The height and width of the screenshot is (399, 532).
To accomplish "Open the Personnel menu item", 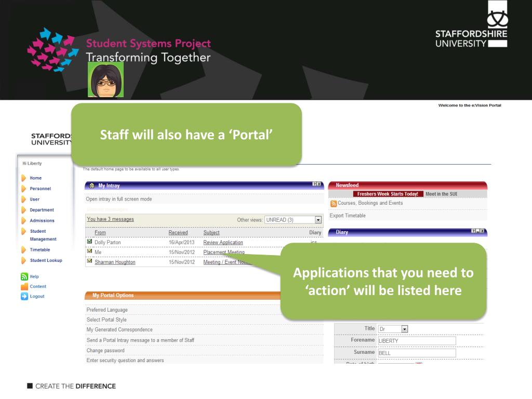I will point(40,189).
